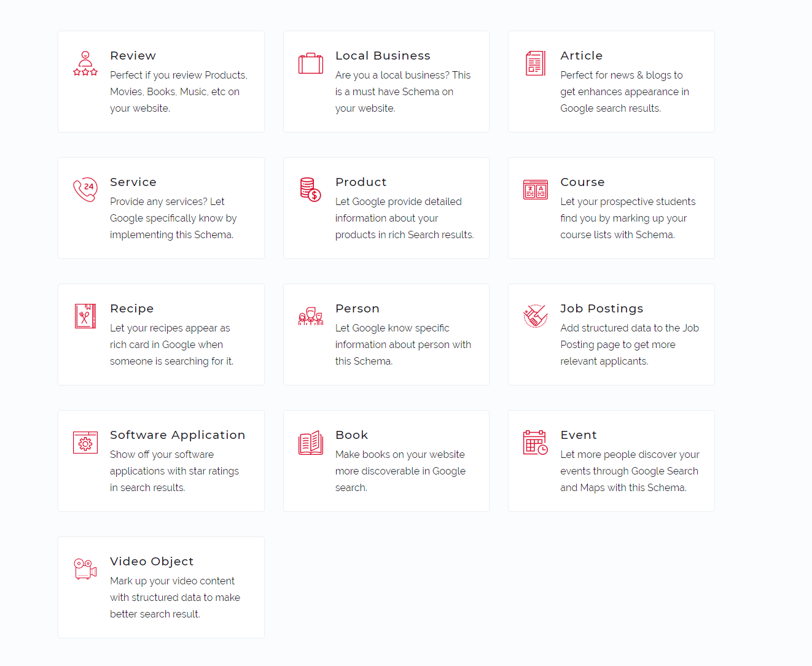
Task: Click the Software Application gear-window icon
Action: tap(85, 442)
